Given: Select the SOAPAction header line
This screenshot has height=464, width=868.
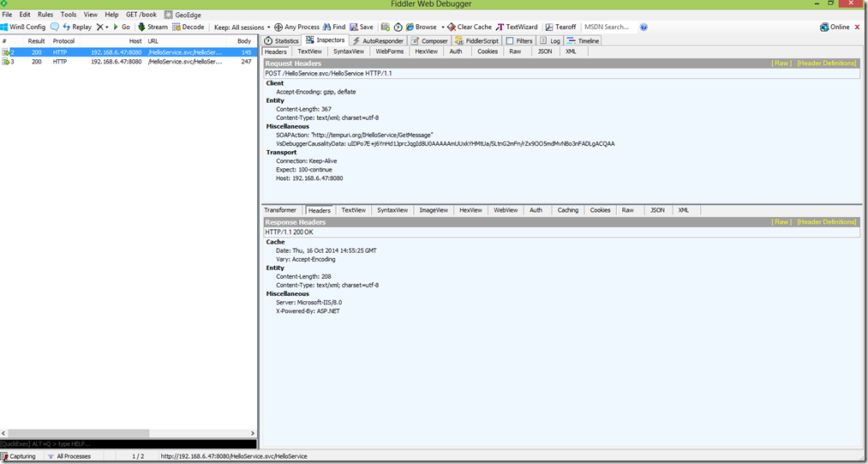Looking at the screenshot, I should pos(354,135).
